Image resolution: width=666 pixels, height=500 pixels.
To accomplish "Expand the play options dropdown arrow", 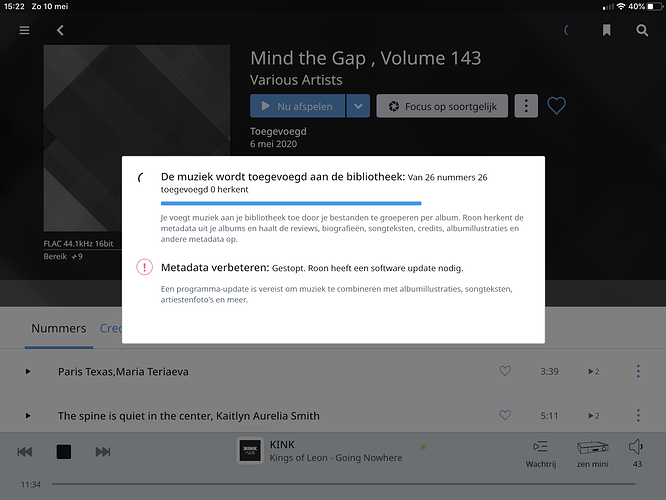I will 358,106.
